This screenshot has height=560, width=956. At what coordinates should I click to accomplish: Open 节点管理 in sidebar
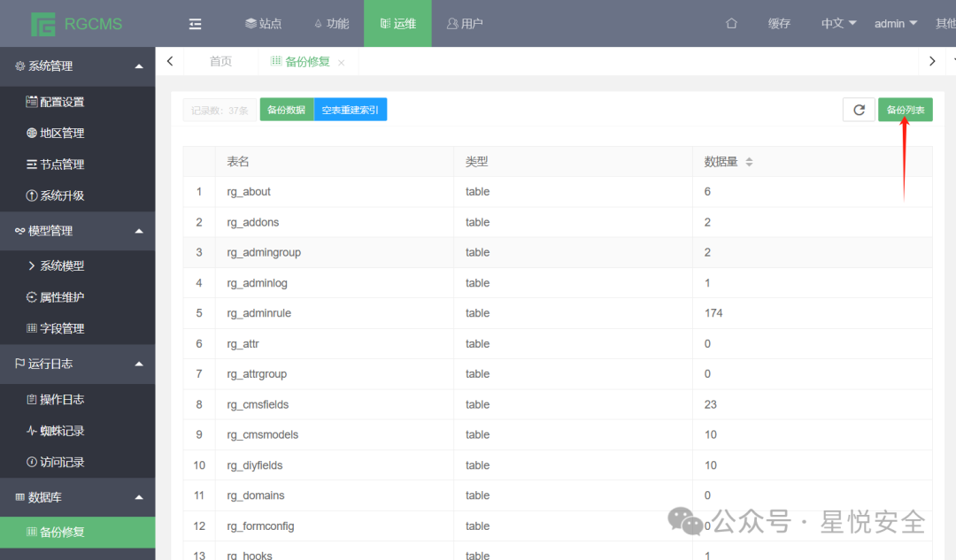pos(77,165)
